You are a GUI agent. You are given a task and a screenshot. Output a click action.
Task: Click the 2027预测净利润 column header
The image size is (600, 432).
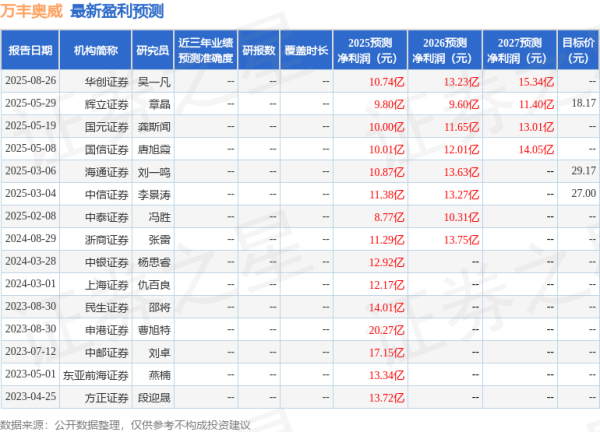pos(520,50)
